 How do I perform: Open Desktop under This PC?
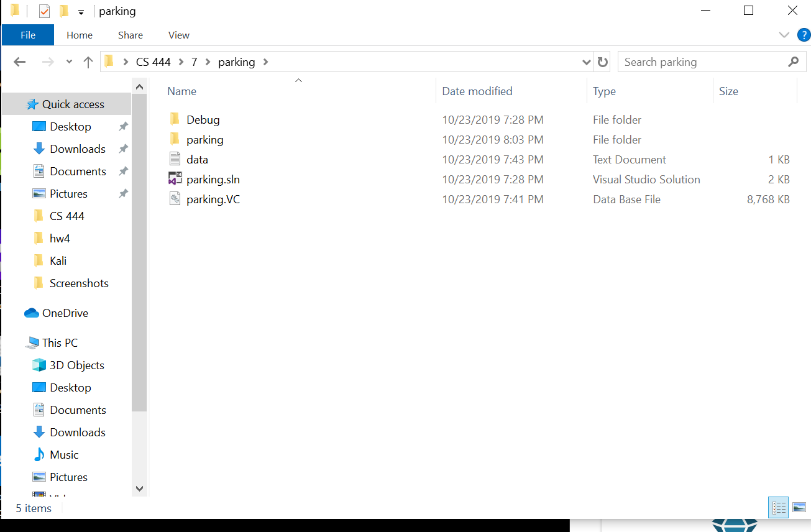(x=62, y=388)
